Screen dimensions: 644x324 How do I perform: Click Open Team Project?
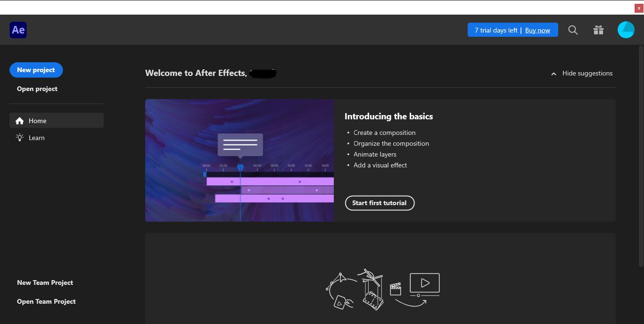tap(46, 301)
